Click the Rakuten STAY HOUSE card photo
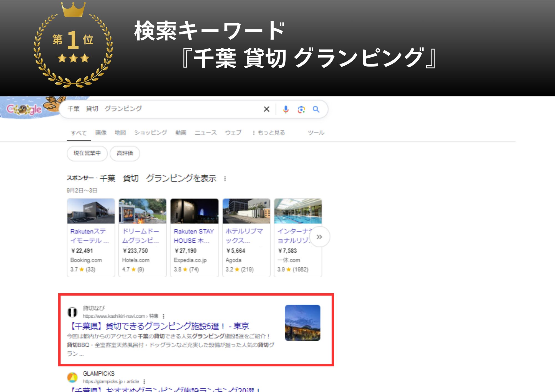Viewport: 555px width, 392px height. click(194, 211)
